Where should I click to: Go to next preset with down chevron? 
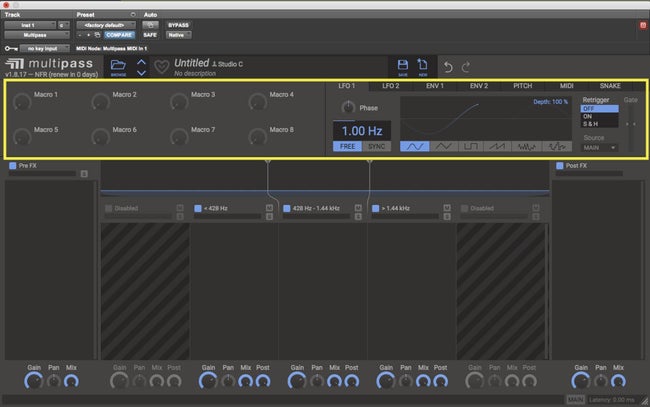[x=141, y=73]
